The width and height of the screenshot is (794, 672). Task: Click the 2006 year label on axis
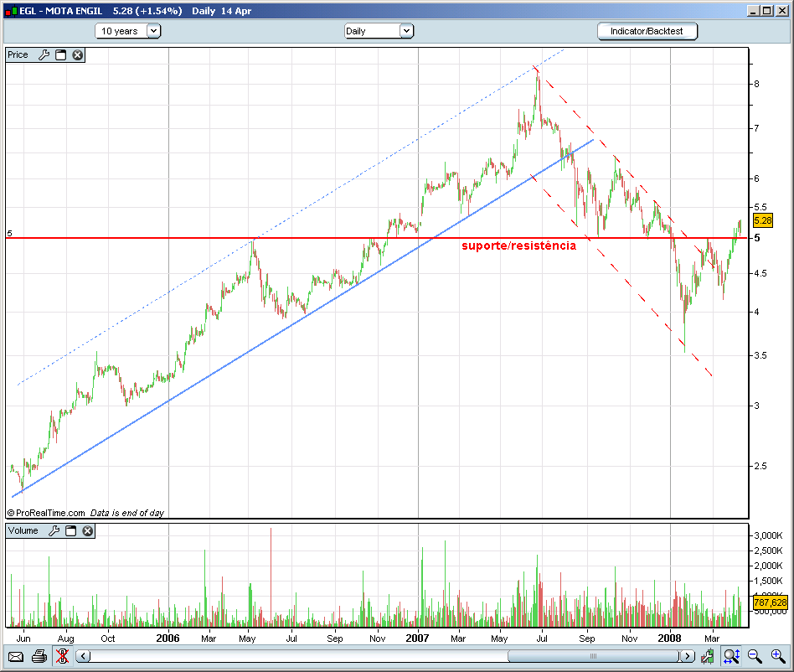[168, 638]
